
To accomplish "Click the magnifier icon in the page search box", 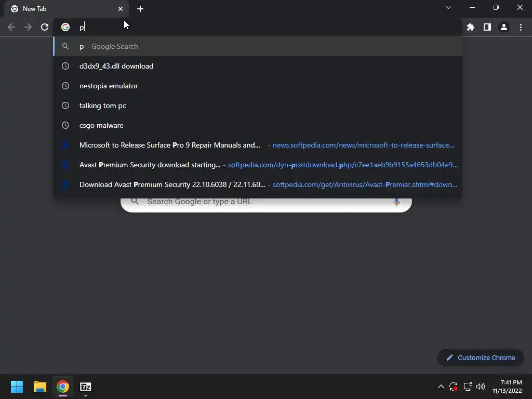I will [x=135, y=202].
